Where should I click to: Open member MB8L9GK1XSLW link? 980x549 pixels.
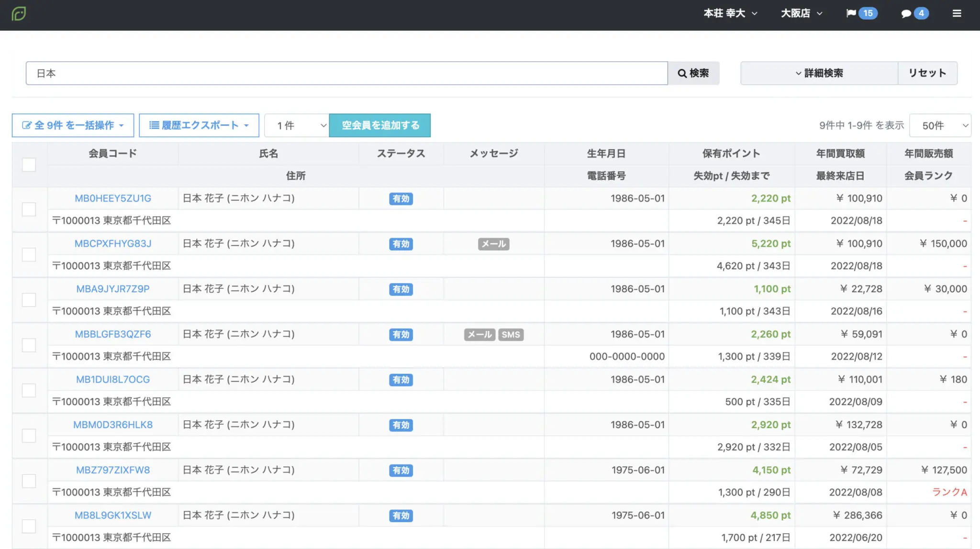coord(113,515)
